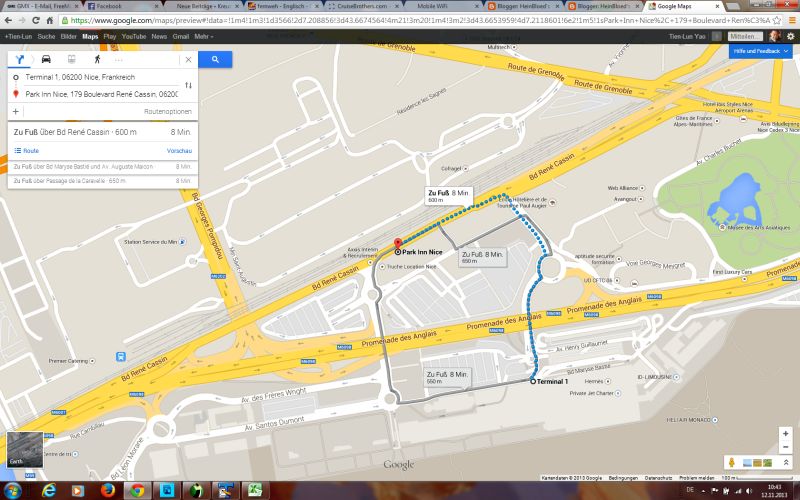This screenshot has width=800, height=500.
Task: Close the directions panel X
Action: point(188,60)
